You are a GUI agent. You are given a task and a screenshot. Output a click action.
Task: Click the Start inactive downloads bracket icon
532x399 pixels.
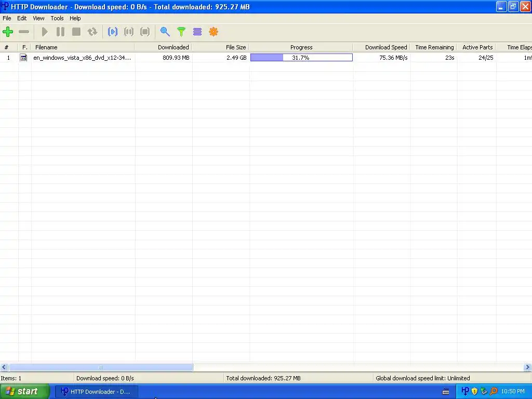pos(113,32)
